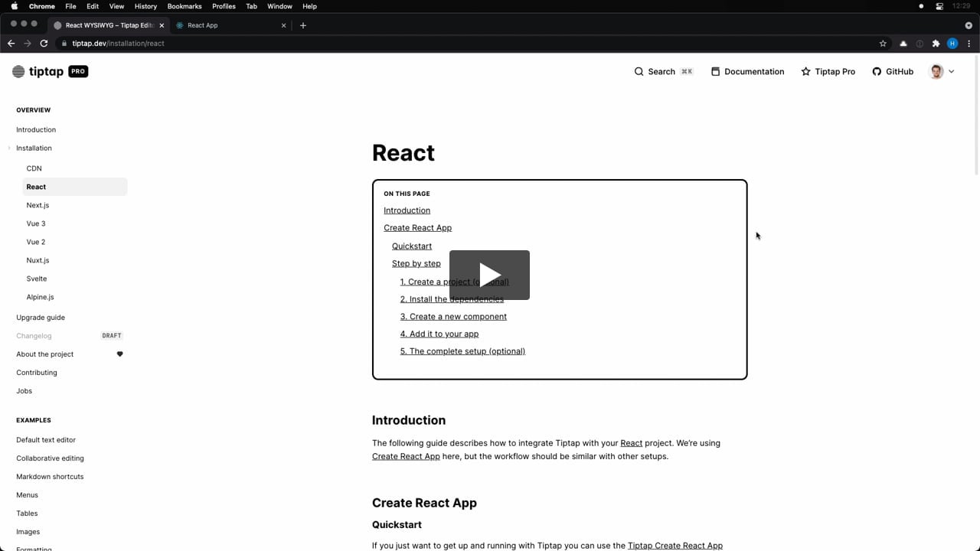Open the GitHub link in header
Viewport: 980px width, 551px height.
click(893, 71)
